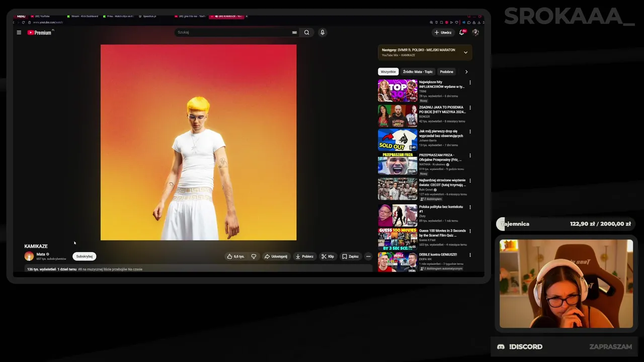Open options for Największe hity INFLUENCERÓW video

pos(470,82)
